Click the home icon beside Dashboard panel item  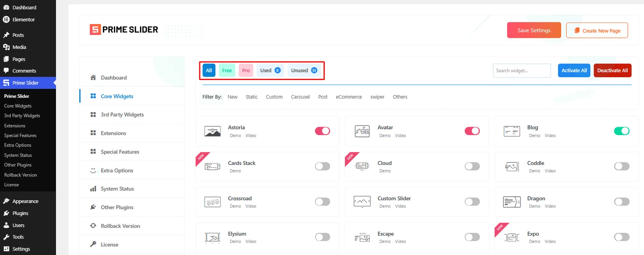(x=93, y=77)
